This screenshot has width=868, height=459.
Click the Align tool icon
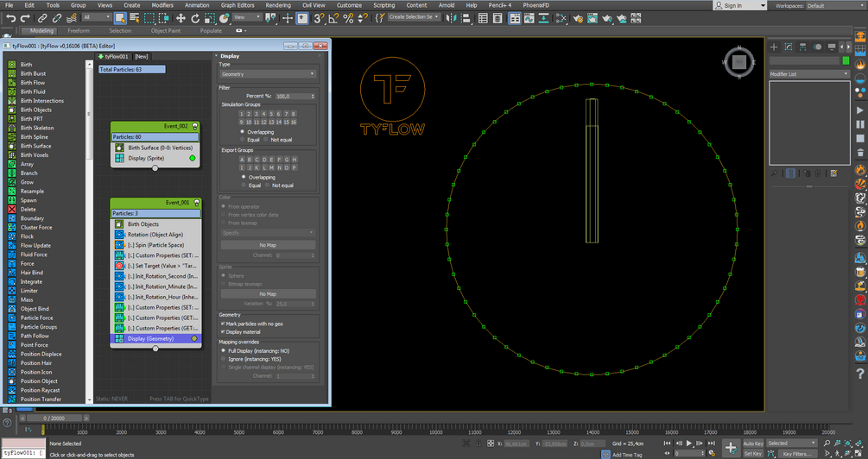(x=465, y=18)
